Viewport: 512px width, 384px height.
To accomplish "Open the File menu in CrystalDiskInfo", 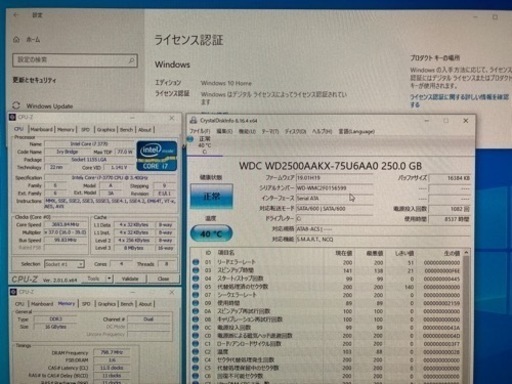I will [x=200, y=131].
